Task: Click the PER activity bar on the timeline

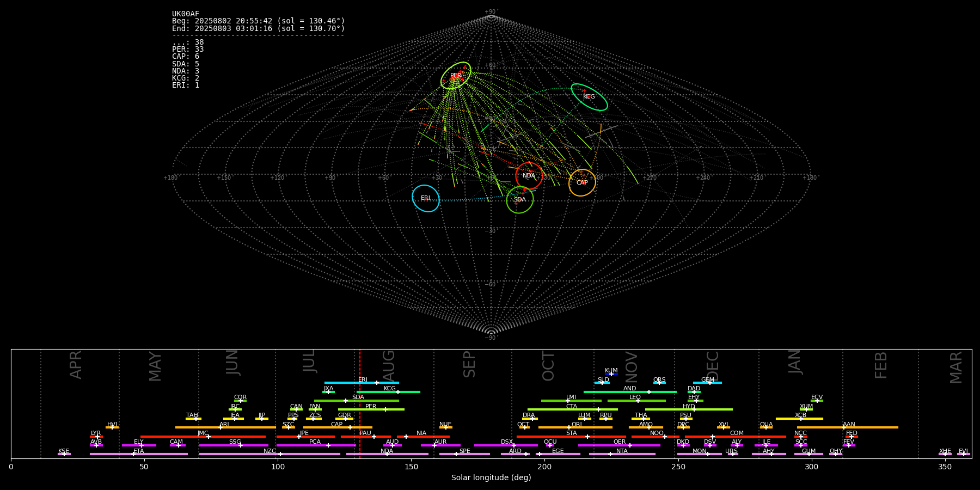Action: coord(371,409)
